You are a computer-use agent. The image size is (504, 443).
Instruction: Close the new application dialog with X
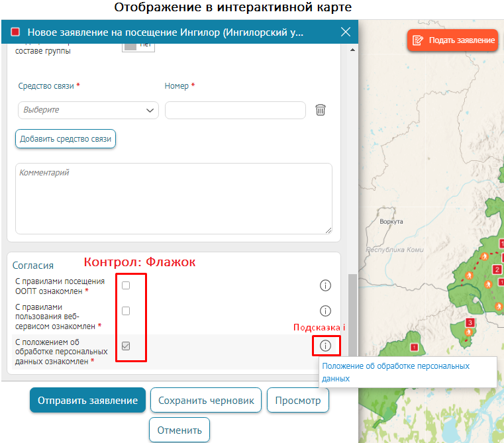click(x=345, y=32)
